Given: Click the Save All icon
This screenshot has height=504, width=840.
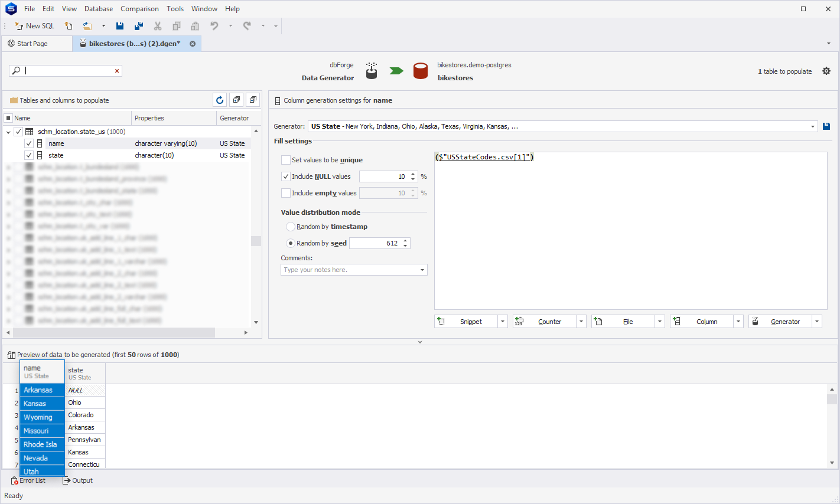Looking at the screenshot, I should pyautogui.click(x=139, y=26).
